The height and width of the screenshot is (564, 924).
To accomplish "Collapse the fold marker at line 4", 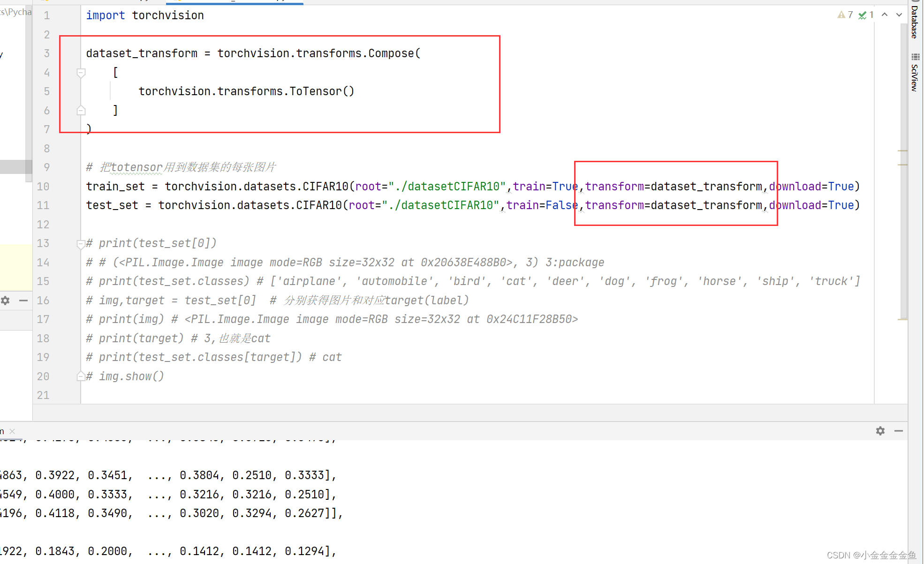I will click(81, 73).
